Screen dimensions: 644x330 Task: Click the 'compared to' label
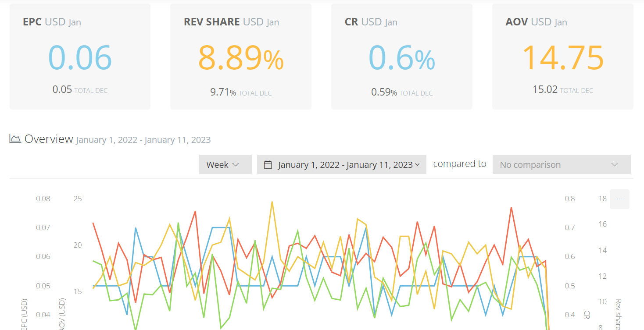point(459,164)
